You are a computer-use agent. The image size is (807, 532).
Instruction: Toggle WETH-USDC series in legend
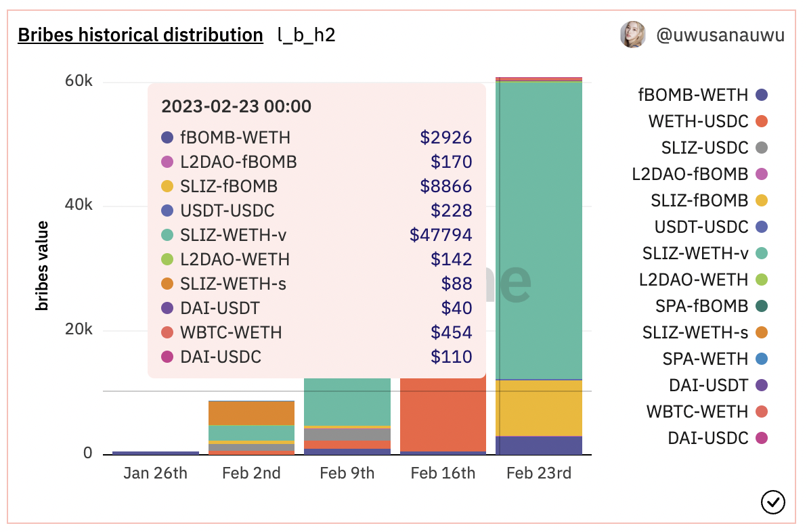(x=707, y=122)
